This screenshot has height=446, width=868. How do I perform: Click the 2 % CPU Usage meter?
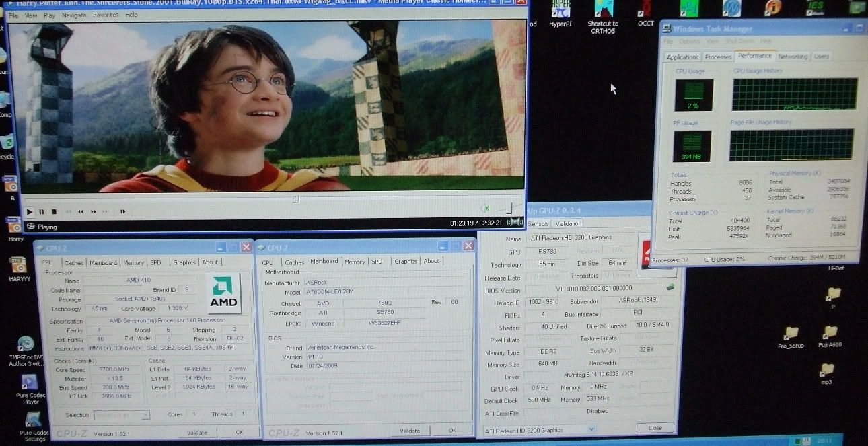[693, 96]
